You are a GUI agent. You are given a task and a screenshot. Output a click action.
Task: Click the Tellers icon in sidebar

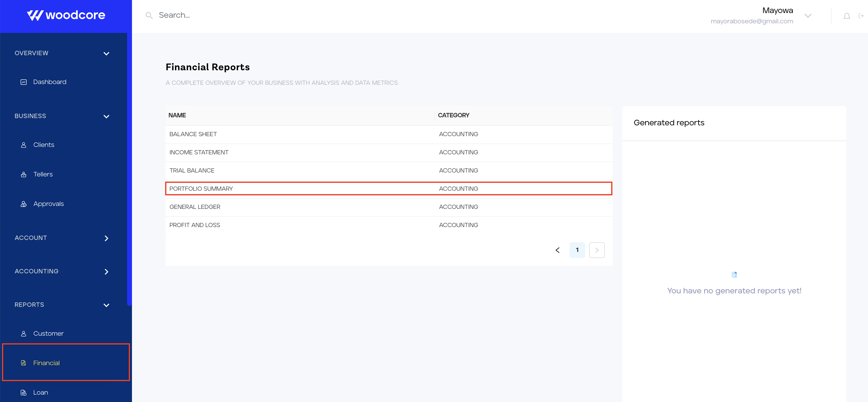(x=24, y=174)
